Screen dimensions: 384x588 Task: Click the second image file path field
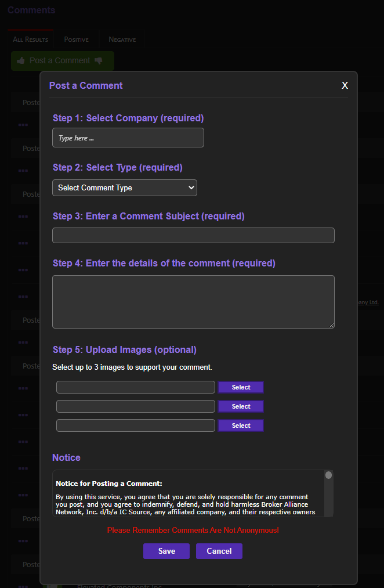coord(136,407)
